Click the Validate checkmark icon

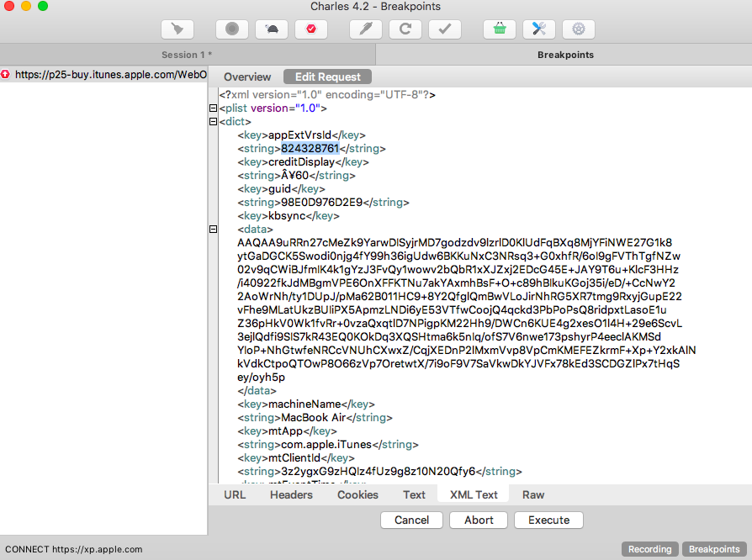(445, 29)
